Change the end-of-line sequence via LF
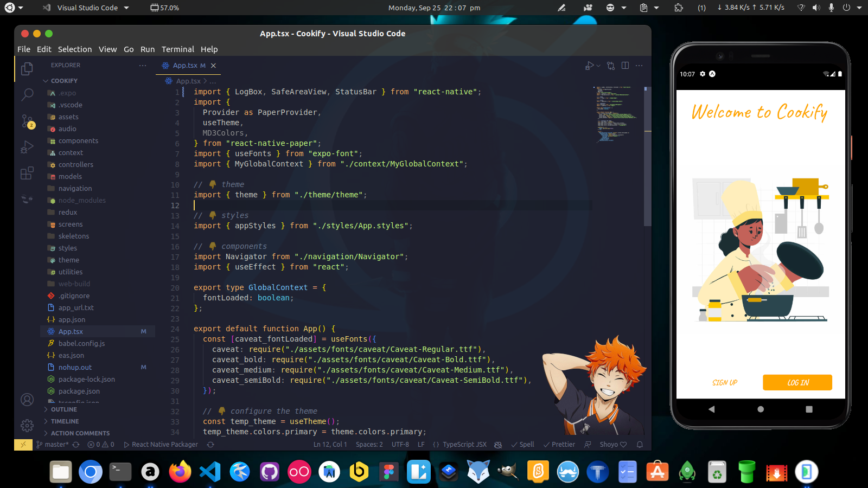The height and width of the screenshot is (488, 868). (x=421, y=445)
